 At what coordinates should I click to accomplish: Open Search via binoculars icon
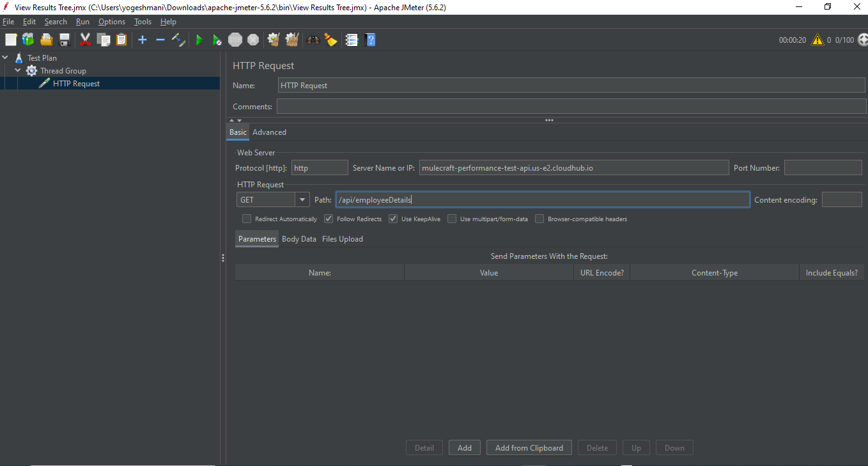click(313, 40)
